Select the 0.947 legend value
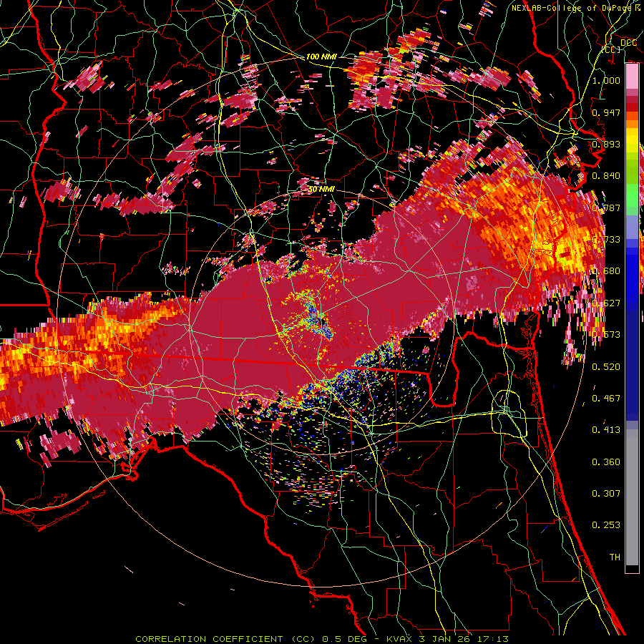This screenshot has width=644, height=644. click(x=606, y=112)
